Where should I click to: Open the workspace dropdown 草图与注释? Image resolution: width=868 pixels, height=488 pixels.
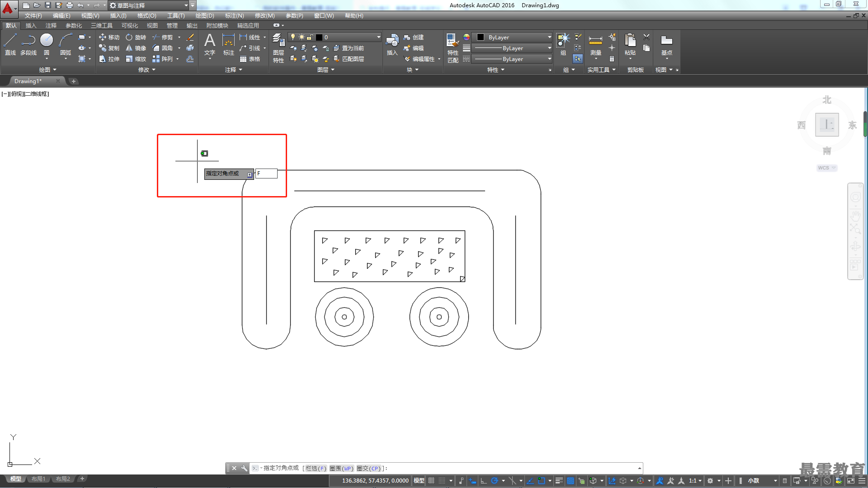coord(149,5)
